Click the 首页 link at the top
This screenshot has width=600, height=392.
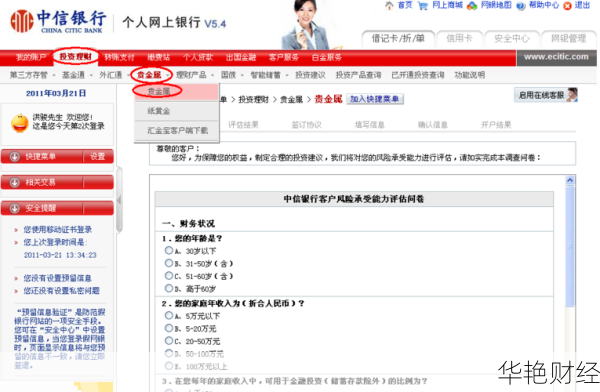pyautogui.click(x=405, y=5)
